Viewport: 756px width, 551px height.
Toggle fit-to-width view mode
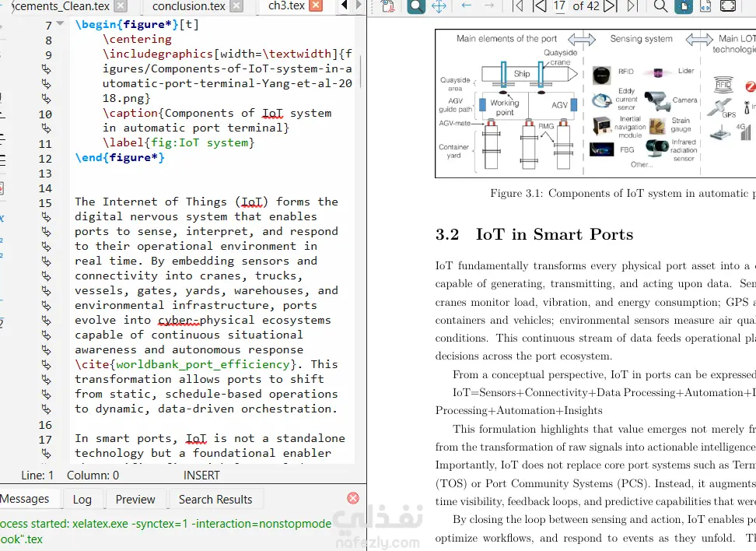705,5
